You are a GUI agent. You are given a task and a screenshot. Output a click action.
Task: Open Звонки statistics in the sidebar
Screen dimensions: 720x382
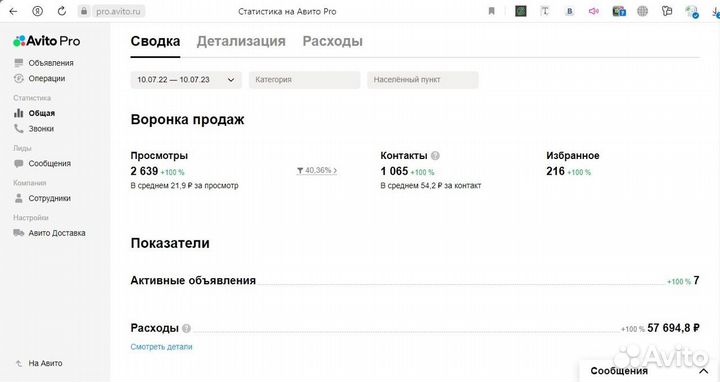[x=41, y=129]
